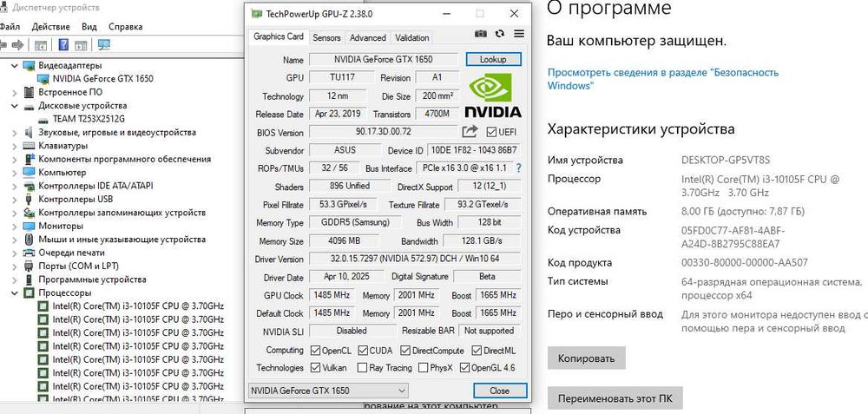
Task: Select the TEAM T253X2512G disk entry
Action: [x=89, y=119]
